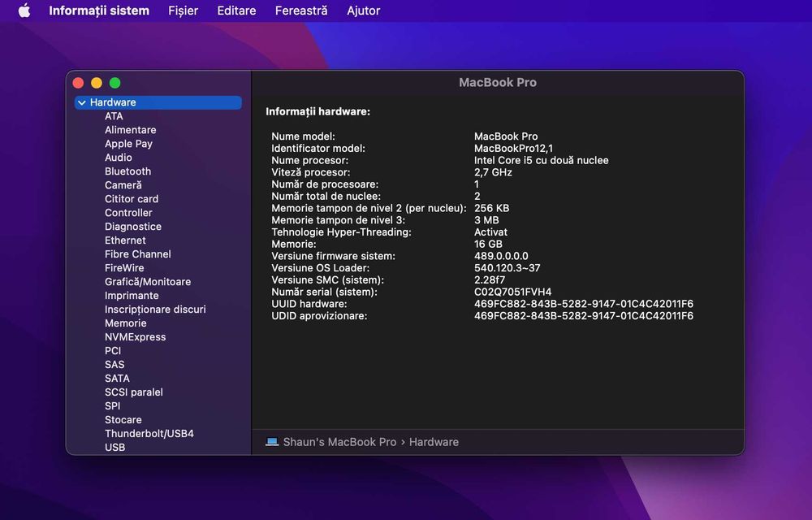Open the Ajutor menu
Image resolution: width=812 pixels, height=520 pixels.
[364, 11]
